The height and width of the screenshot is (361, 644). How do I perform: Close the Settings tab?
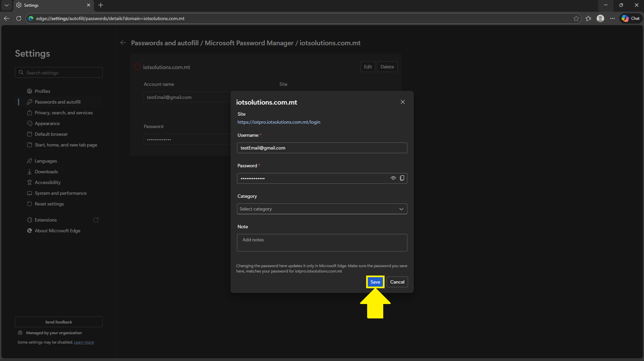coord(89,5)
